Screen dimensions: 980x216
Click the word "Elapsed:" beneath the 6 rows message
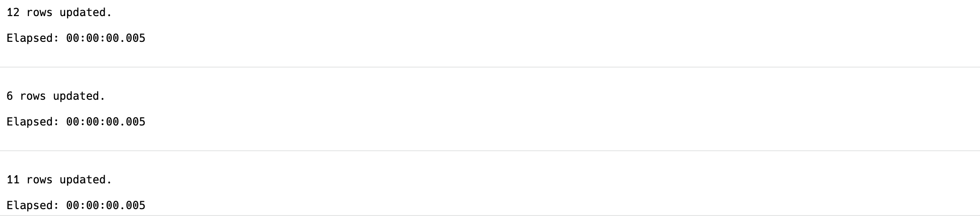point(33,122)
